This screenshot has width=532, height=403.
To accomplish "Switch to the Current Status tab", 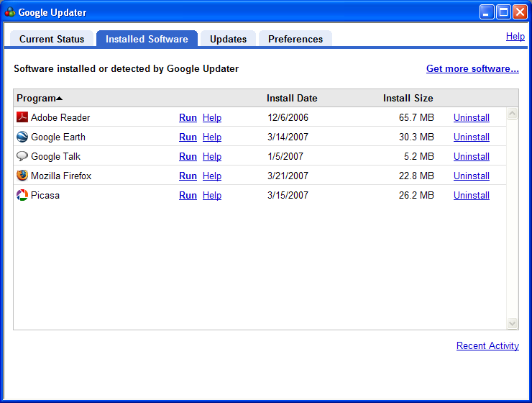I will pos(52,39).
